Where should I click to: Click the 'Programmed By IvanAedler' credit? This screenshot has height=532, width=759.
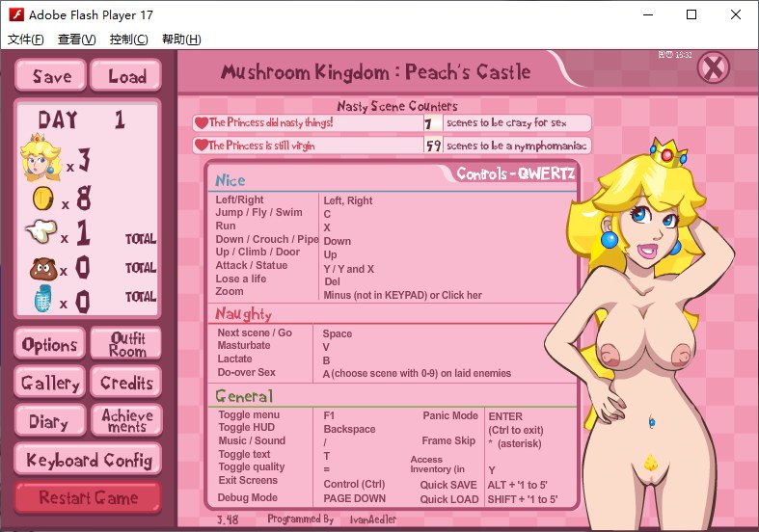click(x=332, y=519)
